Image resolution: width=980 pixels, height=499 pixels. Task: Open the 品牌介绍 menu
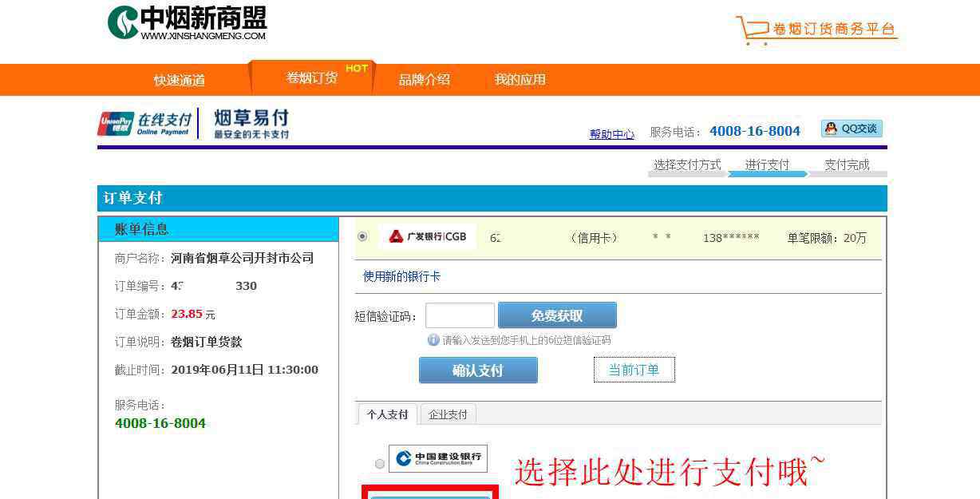(425, 80)
